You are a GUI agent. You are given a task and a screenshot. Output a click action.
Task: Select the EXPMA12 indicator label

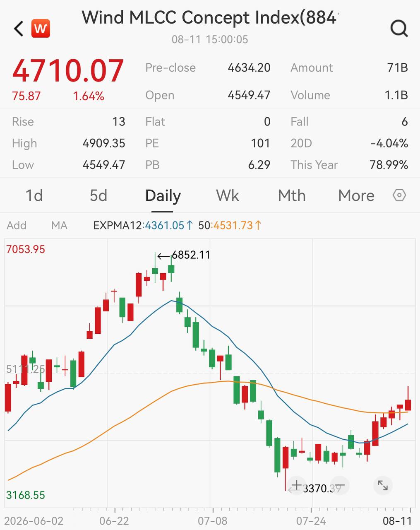coord(118,225)
